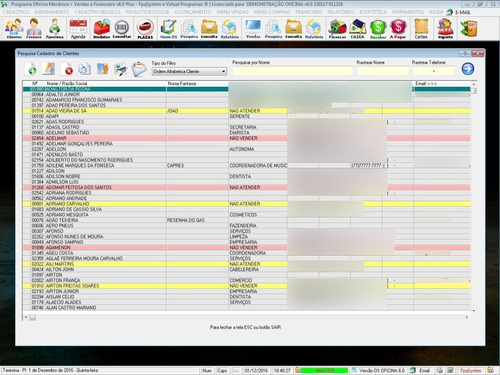Open the AGENDAMENTO menu
The width and height of the screenshot is (500, 375).
[52, 12]
